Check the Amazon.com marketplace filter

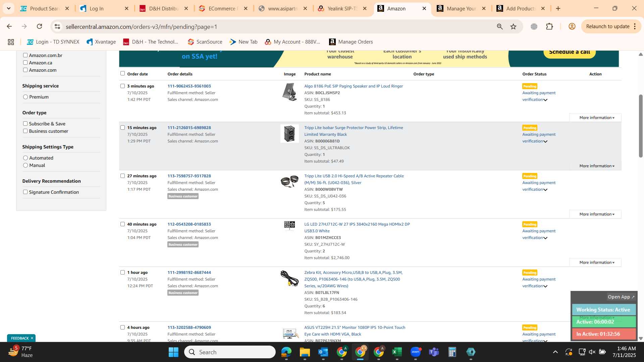[x=25, y=70]
